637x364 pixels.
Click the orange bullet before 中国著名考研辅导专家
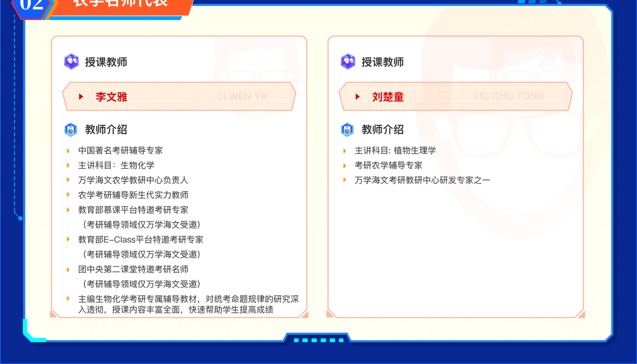click(x=68, y=151)
